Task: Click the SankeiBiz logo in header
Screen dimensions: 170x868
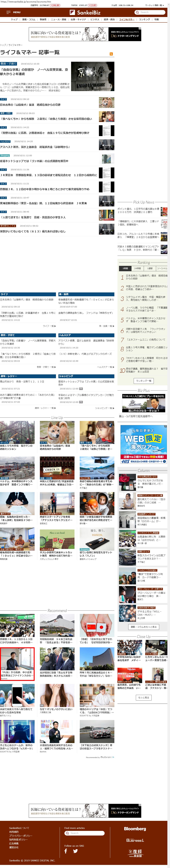Action: coord(85,13)
